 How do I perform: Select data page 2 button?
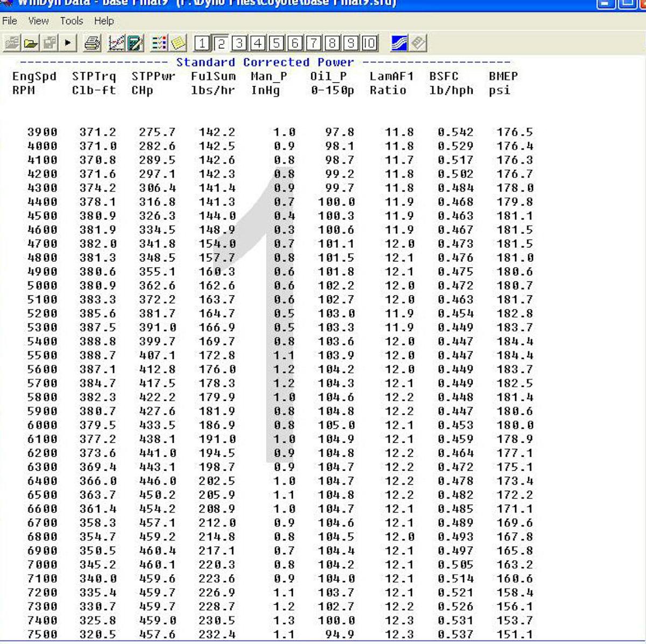(x=221, y=43)
